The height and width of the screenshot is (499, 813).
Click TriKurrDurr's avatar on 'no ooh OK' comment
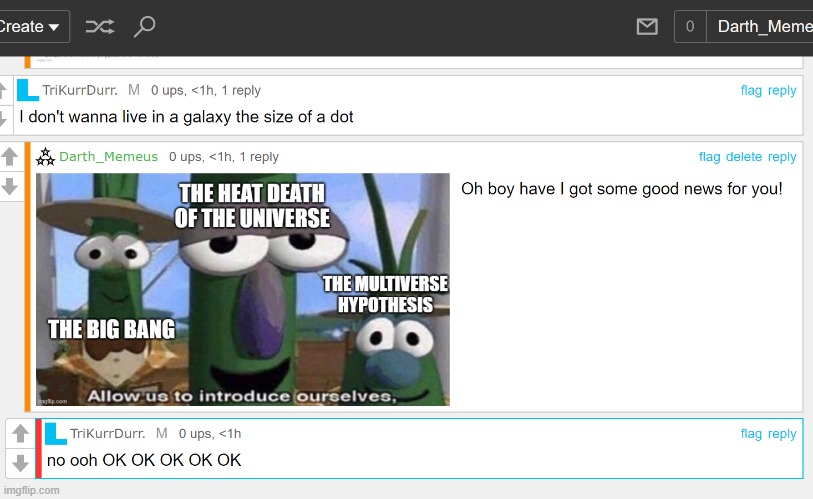(56, 434)
